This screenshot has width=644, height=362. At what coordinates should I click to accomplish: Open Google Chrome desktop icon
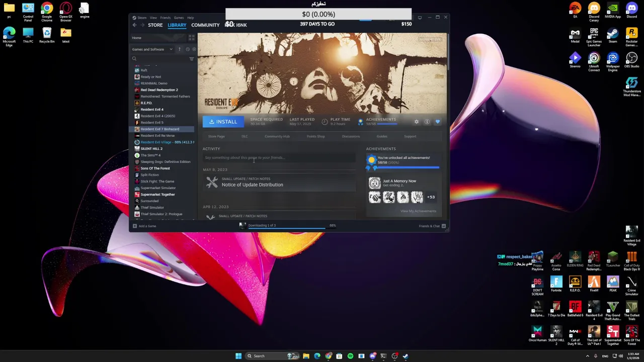(x=47, y=13)
